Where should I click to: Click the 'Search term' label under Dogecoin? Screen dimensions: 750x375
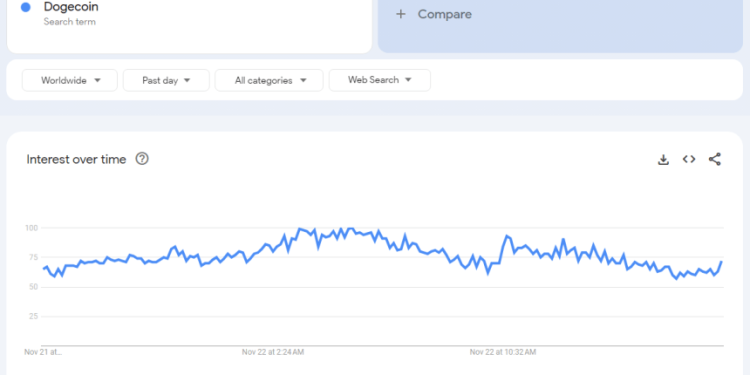(70, 22)
